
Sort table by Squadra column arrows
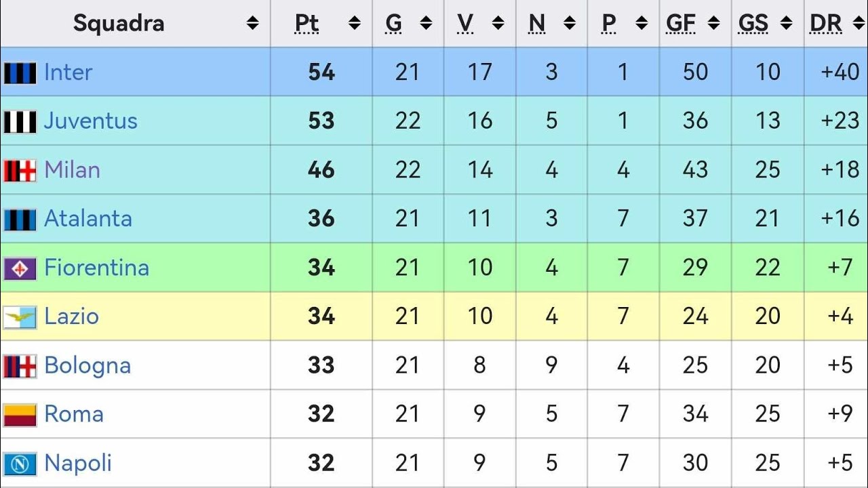(x=252, y=24)
